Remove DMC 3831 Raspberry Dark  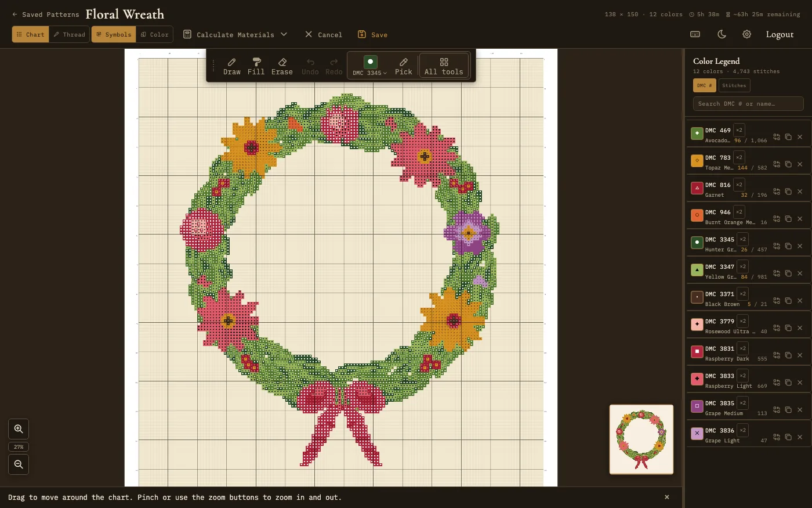click(799, 355)
